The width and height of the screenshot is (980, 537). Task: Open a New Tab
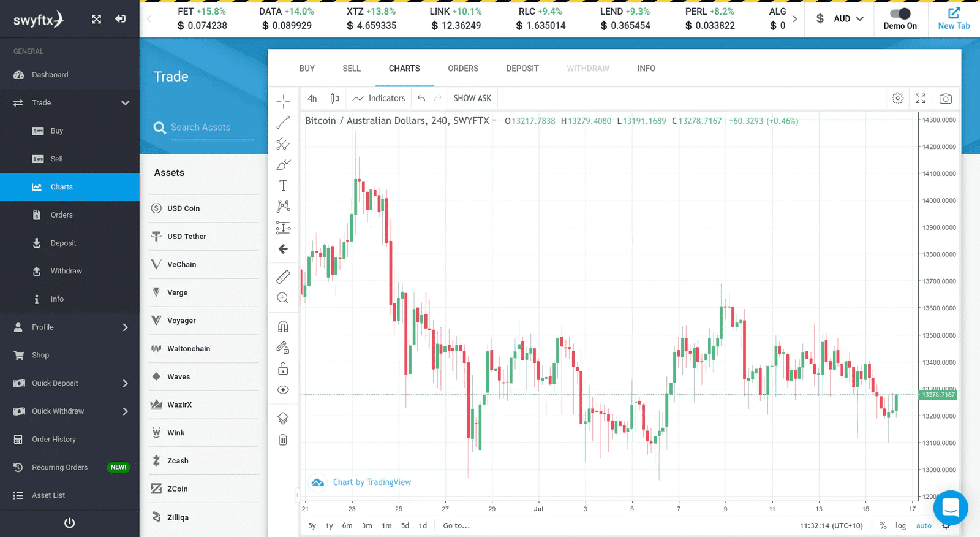(954, 18)
